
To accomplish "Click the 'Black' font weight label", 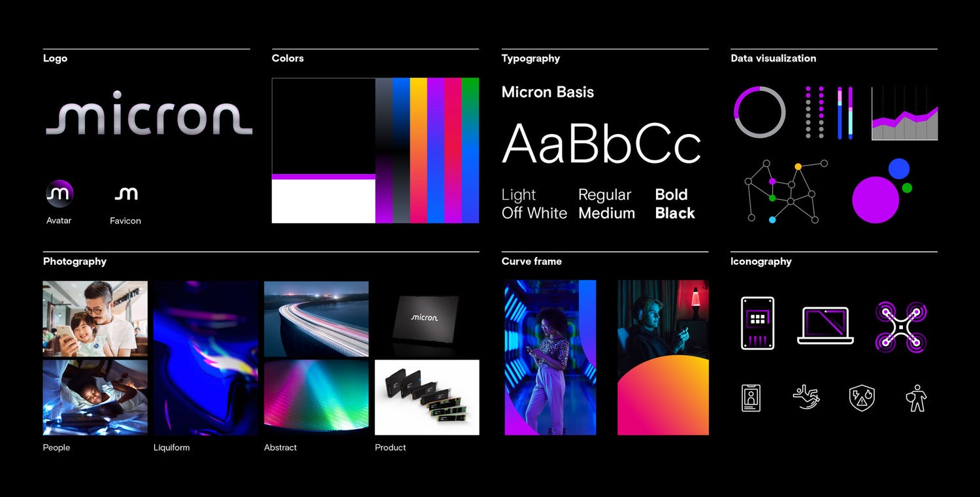I will (675, 213).
